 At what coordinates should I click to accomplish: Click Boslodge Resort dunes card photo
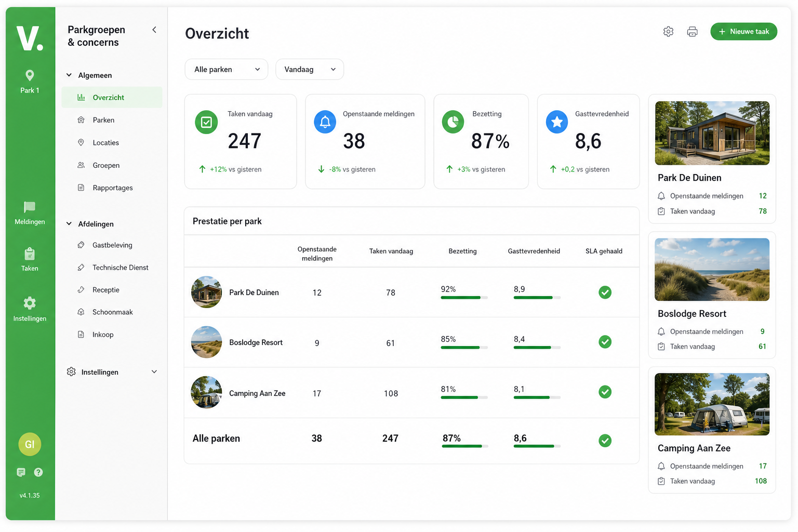(x=712, y=270)
